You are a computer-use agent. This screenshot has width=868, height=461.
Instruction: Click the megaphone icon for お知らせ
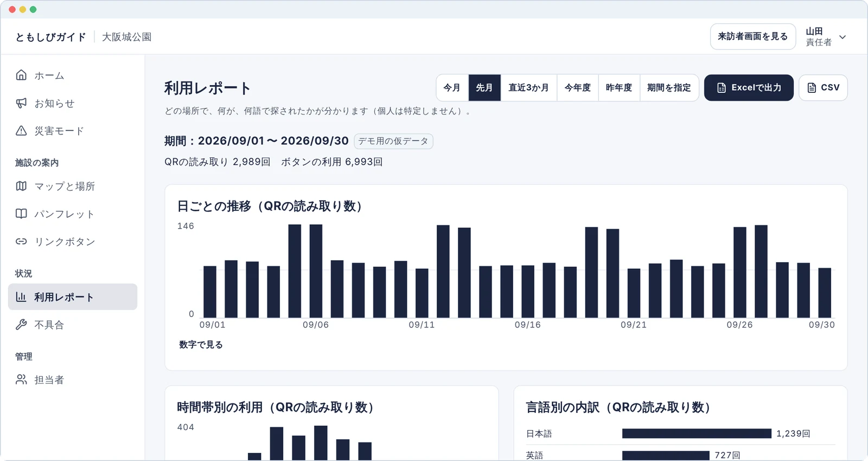(x=21, y=103)
